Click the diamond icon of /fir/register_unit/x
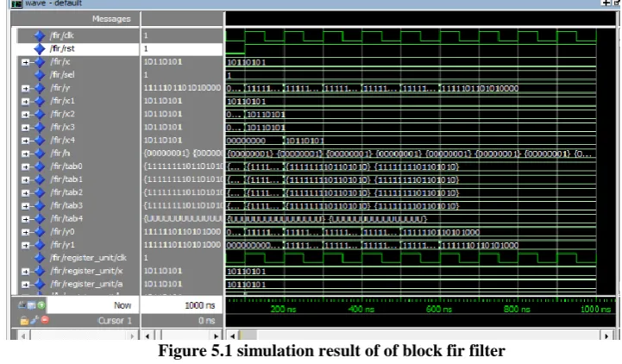This screenshot has height=364, width=622. (40, 271)
